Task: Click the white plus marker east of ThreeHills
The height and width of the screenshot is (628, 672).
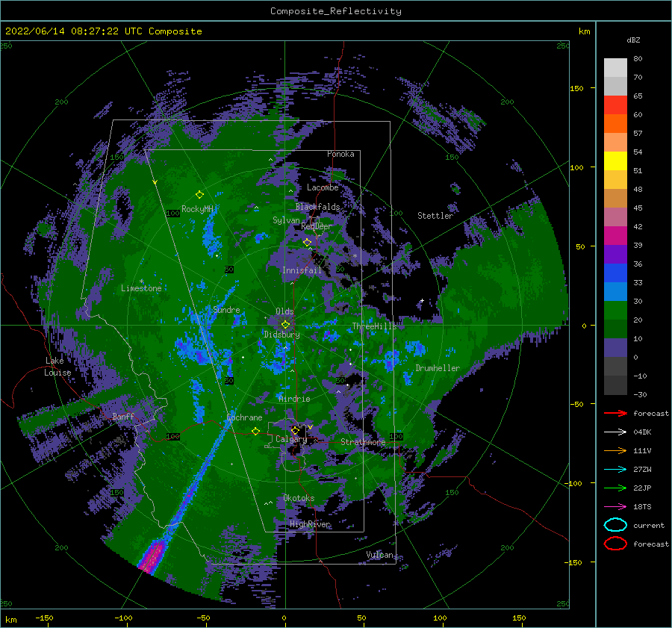Action: [x=422, y=300]
